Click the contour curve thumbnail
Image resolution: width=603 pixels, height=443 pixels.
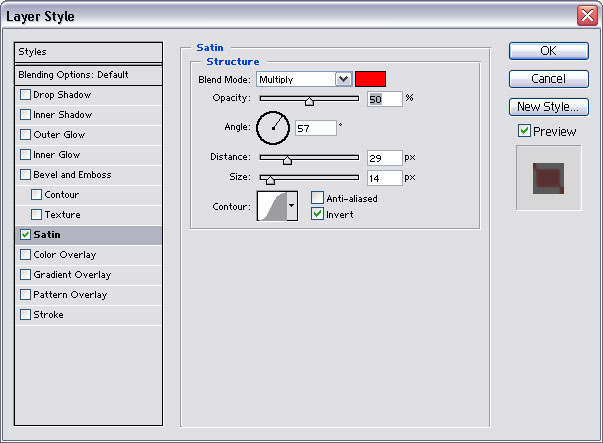click(x=272, y=206)
